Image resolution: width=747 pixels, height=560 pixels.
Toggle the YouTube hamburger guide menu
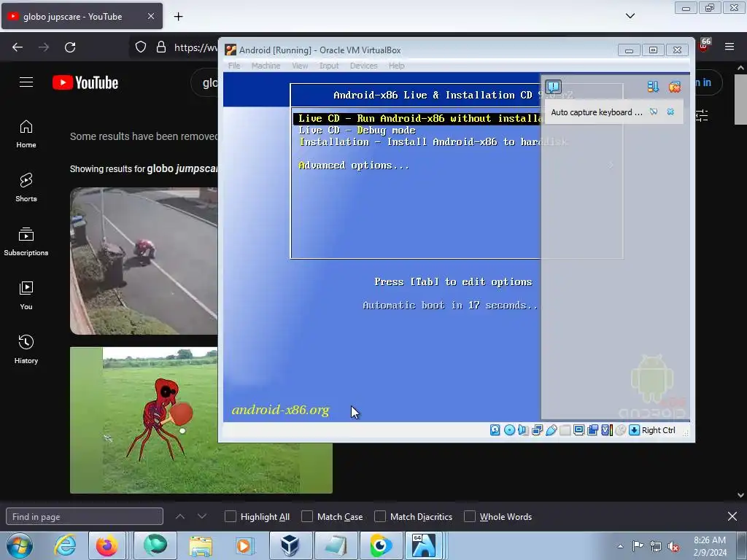(x=26, y=82)
